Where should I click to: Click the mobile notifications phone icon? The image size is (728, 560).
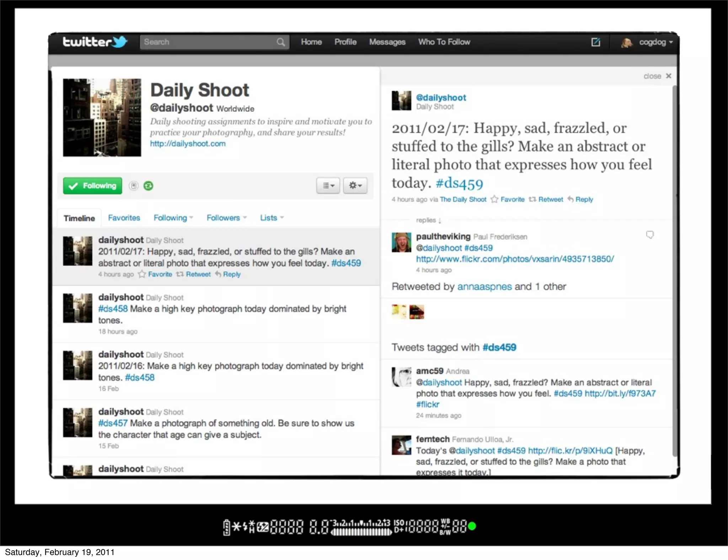(x=134, y=186)
